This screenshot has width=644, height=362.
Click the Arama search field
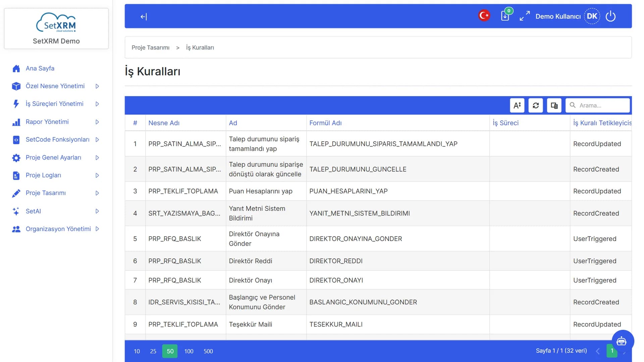click(598, 105)
